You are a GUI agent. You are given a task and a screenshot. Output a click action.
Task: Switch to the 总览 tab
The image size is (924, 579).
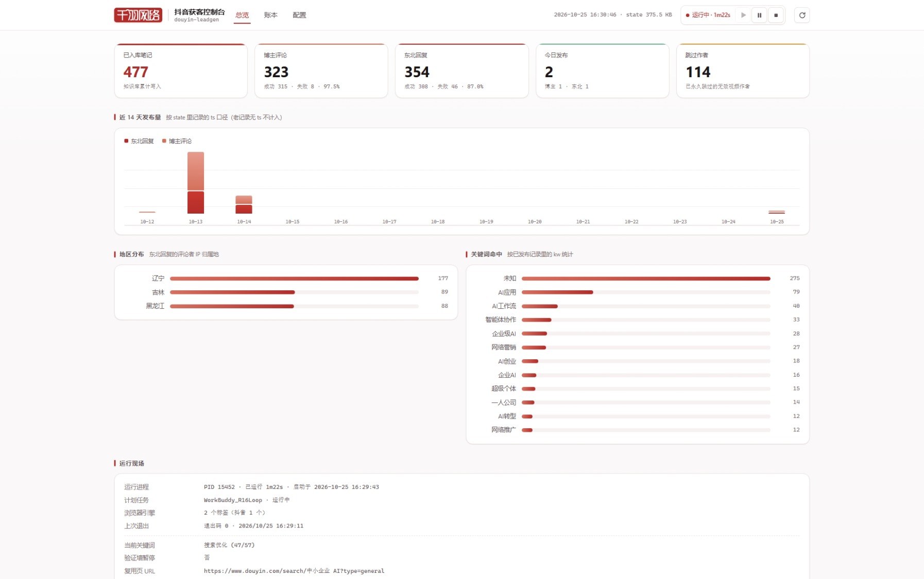(242, 15)
